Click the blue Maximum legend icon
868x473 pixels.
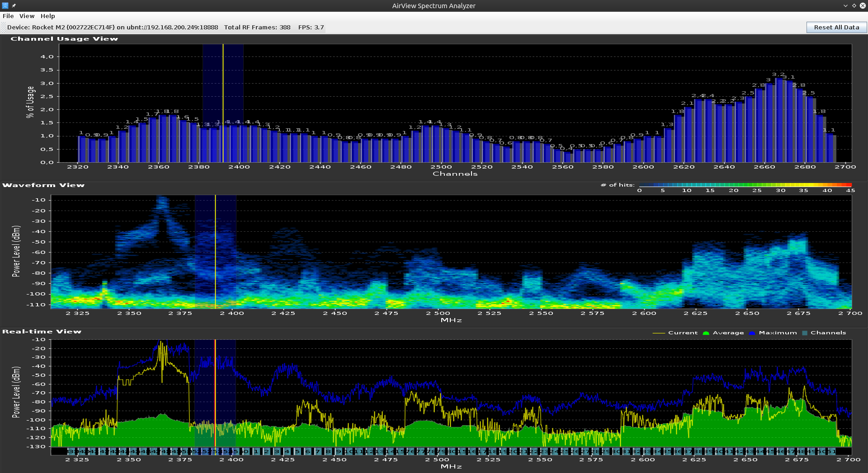pos(752,333)
